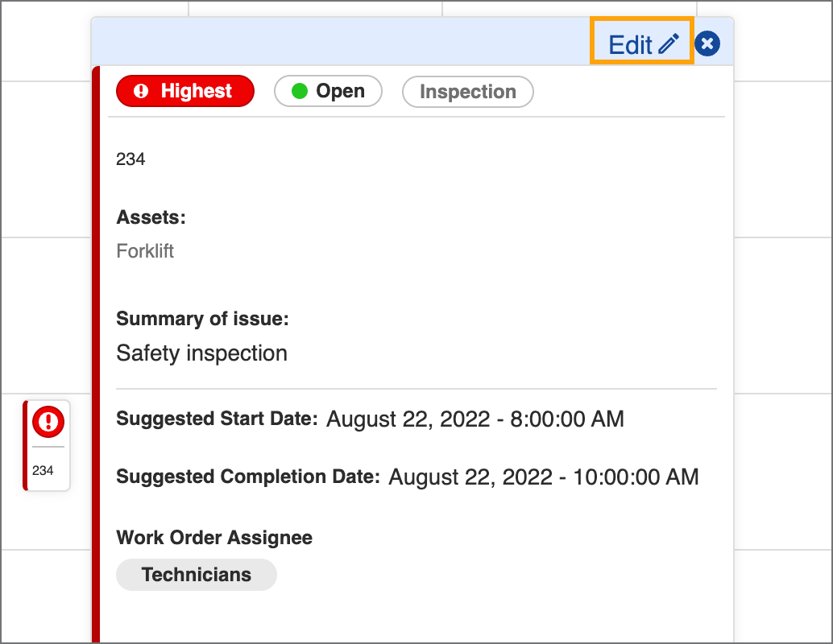Image resolution: width=833 pixels, height=644 pixels.
Task: Click the blue circled X icon
Action: click(707, 43)
